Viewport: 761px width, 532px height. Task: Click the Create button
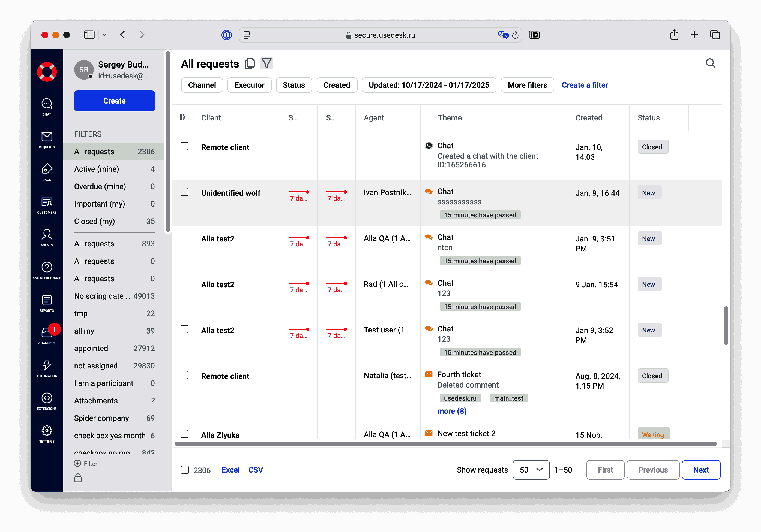tap(114, 101)
